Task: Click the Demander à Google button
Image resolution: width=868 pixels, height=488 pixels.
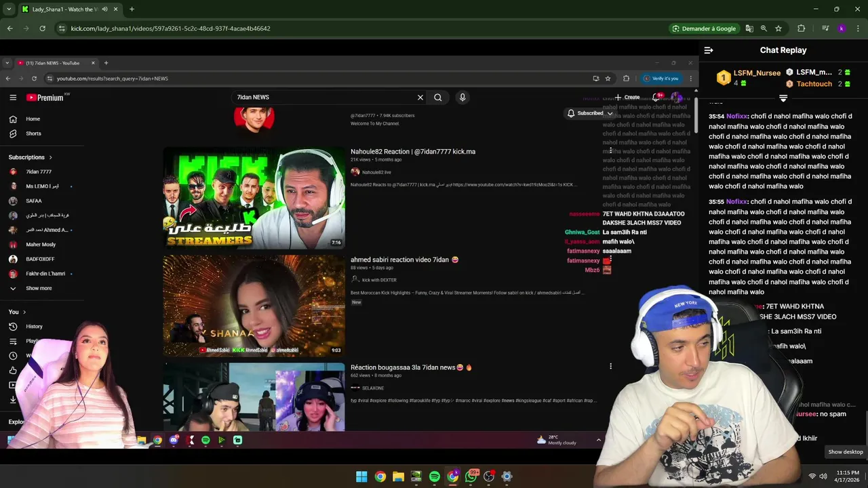Action: pyautogui.click(x=704, y=28)
